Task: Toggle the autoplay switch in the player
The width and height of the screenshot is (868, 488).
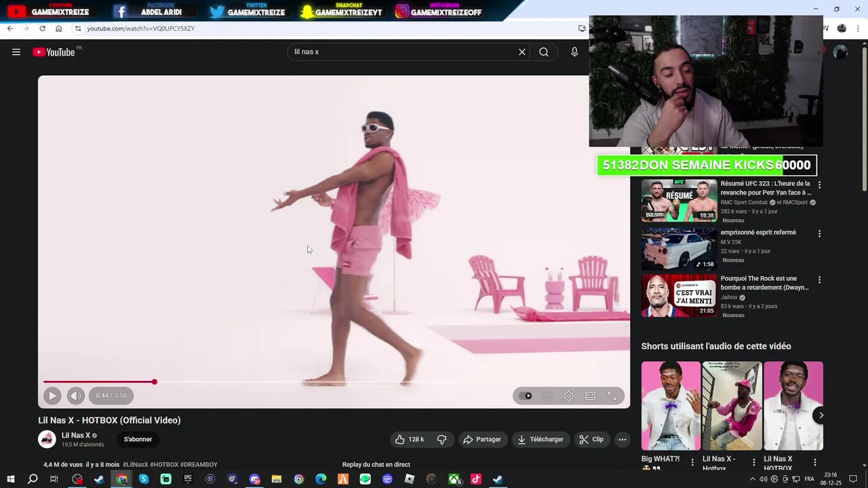Action: [526, 396]
